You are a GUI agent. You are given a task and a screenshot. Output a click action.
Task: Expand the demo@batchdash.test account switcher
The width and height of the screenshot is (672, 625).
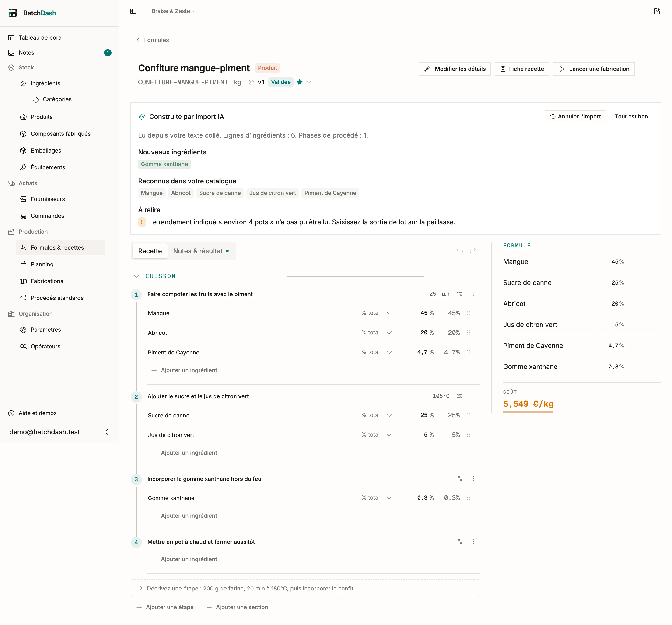(59, 432)
